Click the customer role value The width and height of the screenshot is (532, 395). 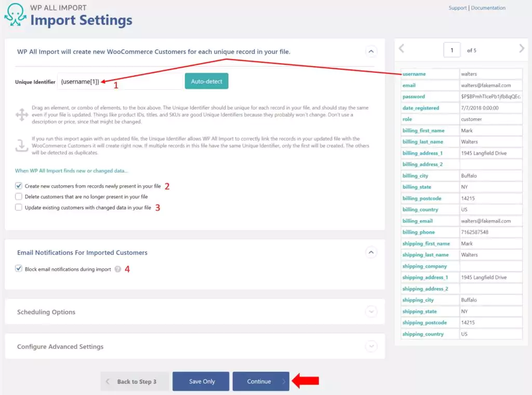(x=471, y=119)
